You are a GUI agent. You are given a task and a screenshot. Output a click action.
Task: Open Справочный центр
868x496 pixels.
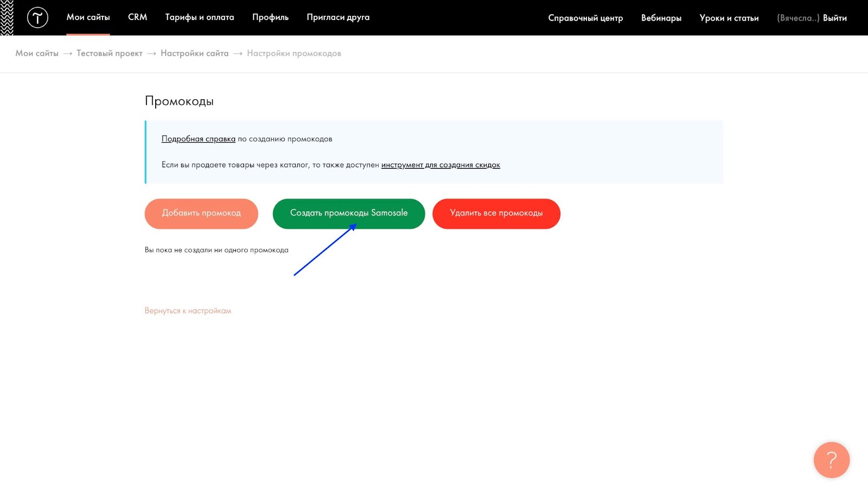[x=585, y=18]
